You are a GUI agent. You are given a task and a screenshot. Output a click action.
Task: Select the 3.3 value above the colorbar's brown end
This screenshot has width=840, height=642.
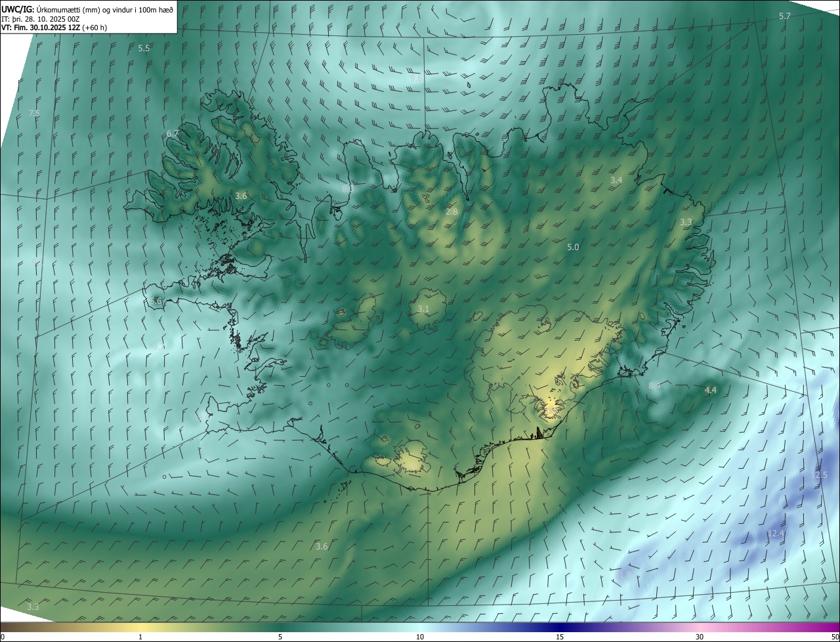(x=33, y=607)
